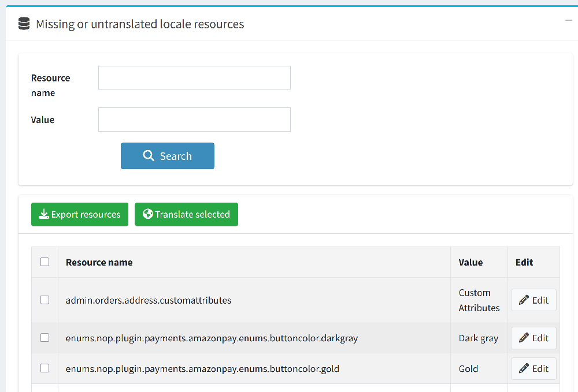
Task: Click the download icon on Export resources
Action: coord(44,214)
